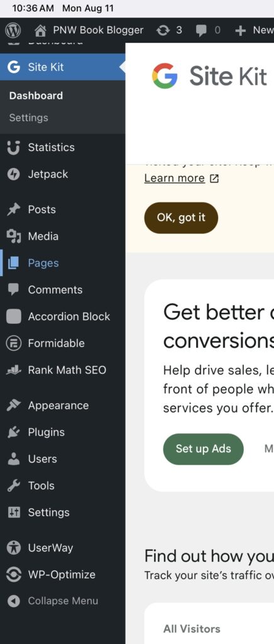Viewport: 274px width, 644px height.
Task: Click the Formidable icon in sidebar
Action: click(14, 343)
